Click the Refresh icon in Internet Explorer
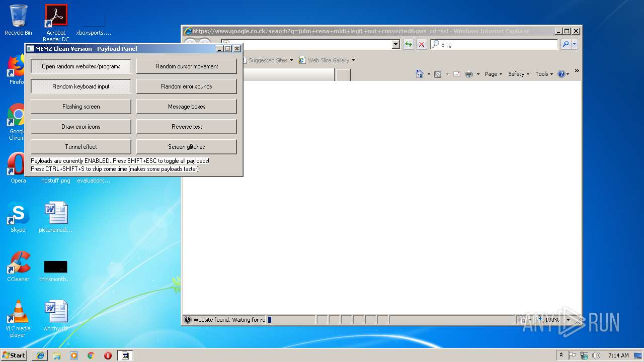Screen dimensions: 644x362 click(409, 44)
